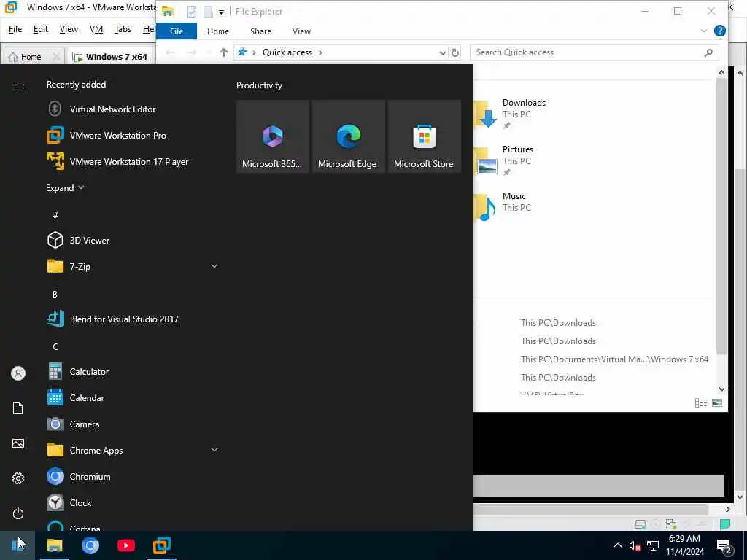Switch to VMware Home tab
The image size is (747, 560).
coord(31,57)
